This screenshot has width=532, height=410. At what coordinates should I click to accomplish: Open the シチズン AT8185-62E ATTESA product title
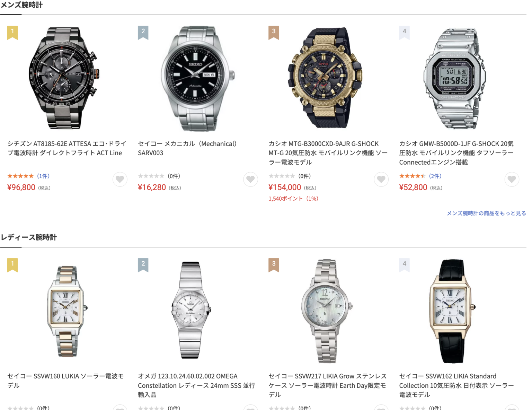67,148
